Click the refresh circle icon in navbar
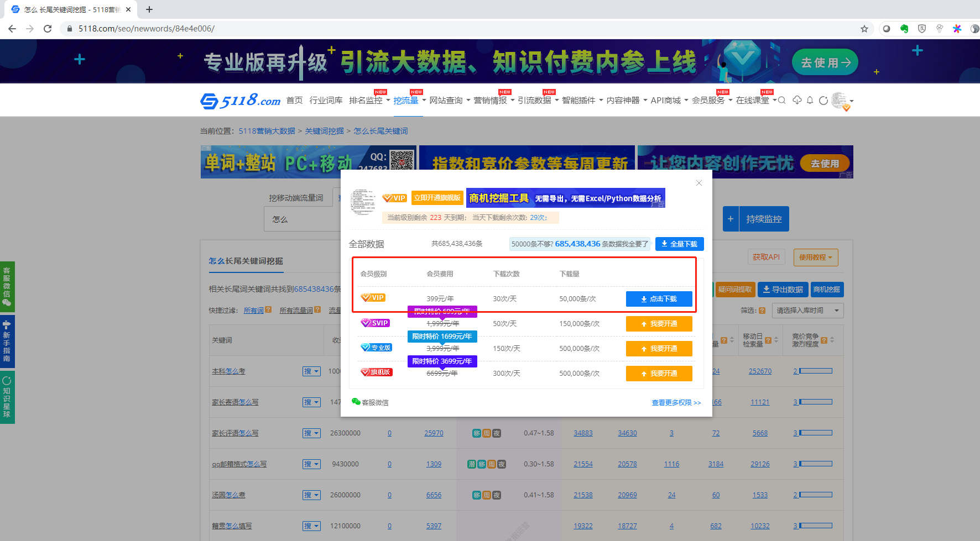The height and width of the screenshot is (541, 980). click(823, 100)
